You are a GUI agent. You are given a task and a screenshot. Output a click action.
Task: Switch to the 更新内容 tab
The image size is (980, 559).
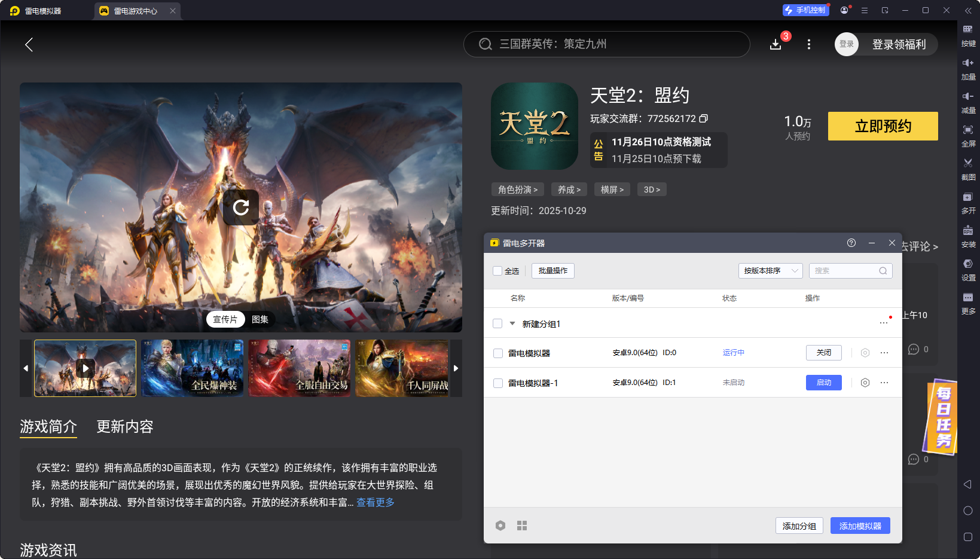[x=124, y=427]
